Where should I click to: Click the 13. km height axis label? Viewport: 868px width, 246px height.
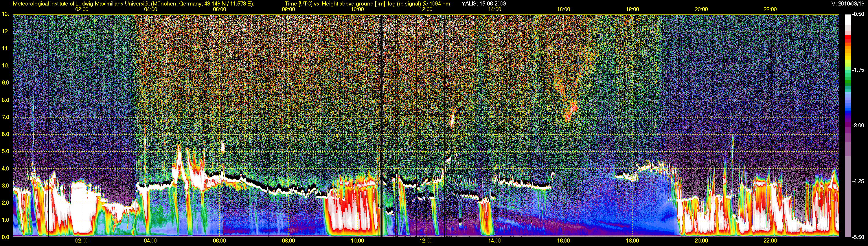click(5, 14)
